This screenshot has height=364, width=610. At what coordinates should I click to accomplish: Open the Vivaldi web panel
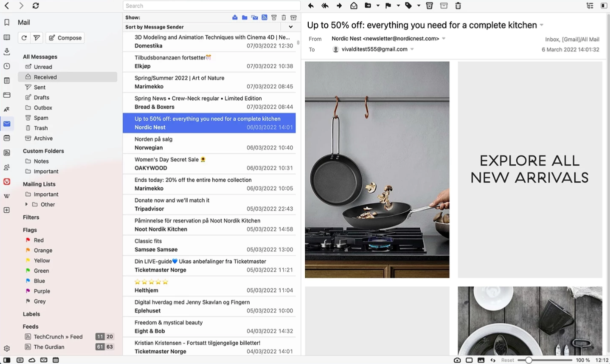tap(7, 181)
